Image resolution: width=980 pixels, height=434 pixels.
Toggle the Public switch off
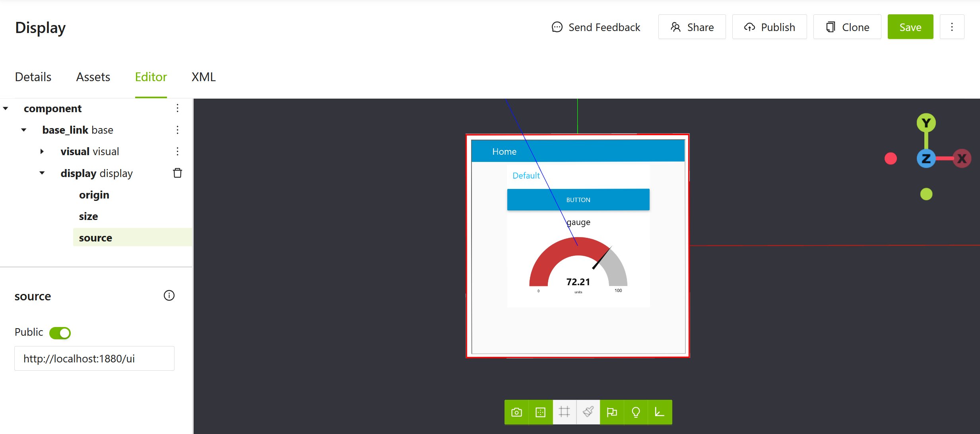pyautogui.click(x=60, y=333)
